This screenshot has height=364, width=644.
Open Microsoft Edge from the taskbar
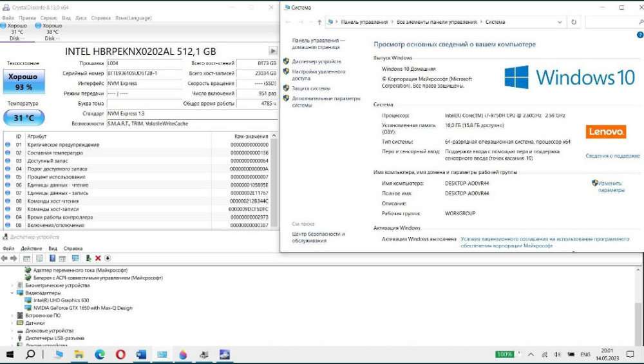(x=100, y=354)
